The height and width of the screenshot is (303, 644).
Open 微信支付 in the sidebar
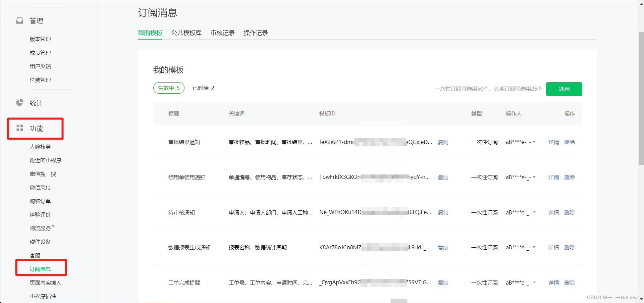coord(40,187)
